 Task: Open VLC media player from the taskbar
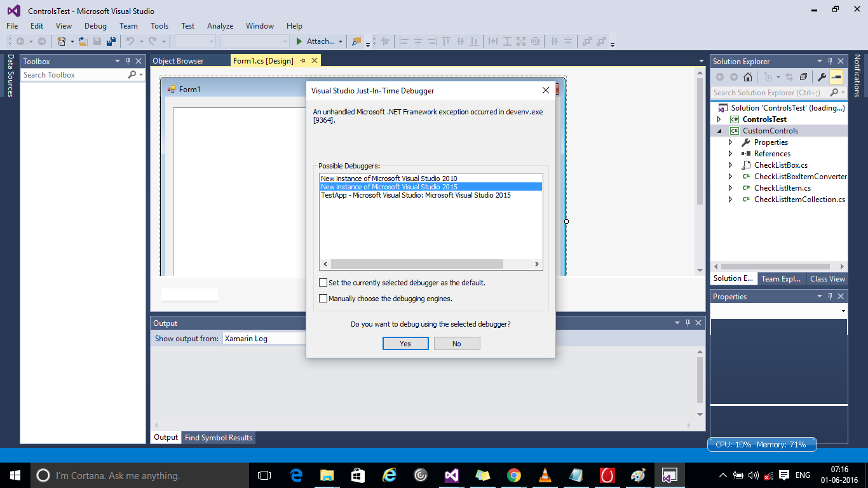click(x=545, y=475)
